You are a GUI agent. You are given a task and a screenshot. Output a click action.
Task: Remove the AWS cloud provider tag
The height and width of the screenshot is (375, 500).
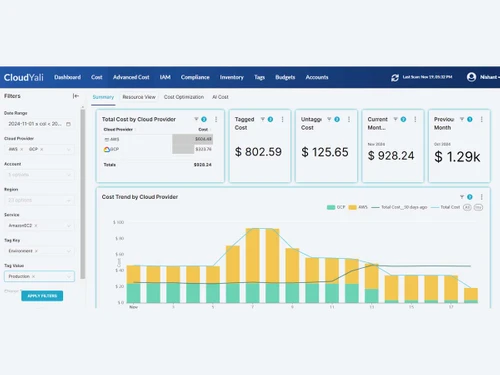(x=22, y=149)
